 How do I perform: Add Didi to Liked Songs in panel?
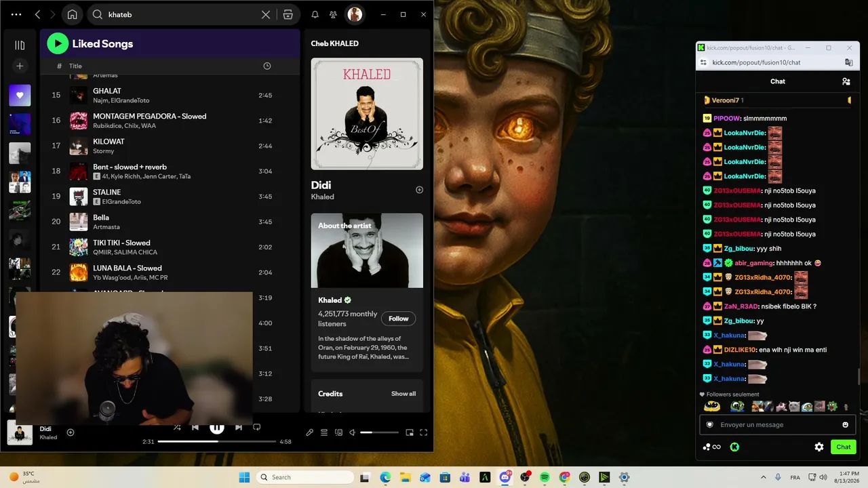pos(419,190)
